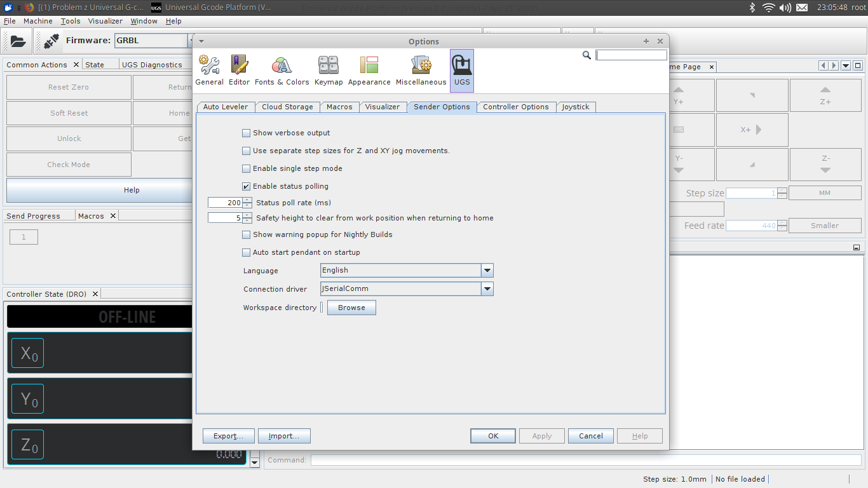This screenshot has width=868, height=488.
Task: Click the search magnifier icon in Options
Action: 587,55
